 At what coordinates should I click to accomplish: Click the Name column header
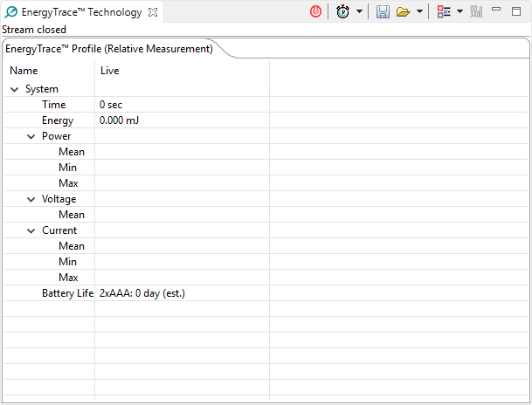50,71
